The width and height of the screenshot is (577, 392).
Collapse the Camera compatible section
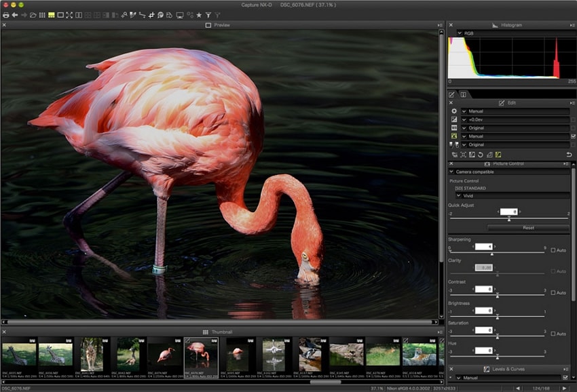coord(451,172)
